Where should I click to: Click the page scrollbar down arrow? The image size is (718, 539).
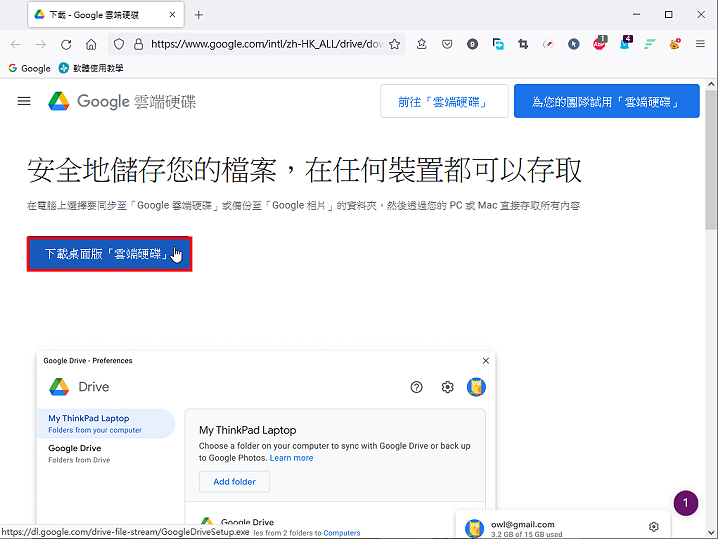click(711, 533)
